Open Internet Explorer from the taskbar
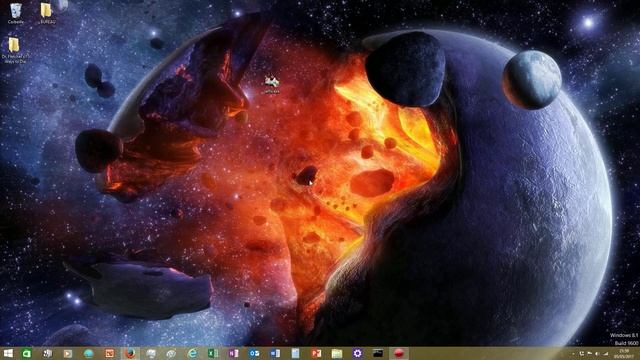This screenshot has width=640, height=360. 192,353
